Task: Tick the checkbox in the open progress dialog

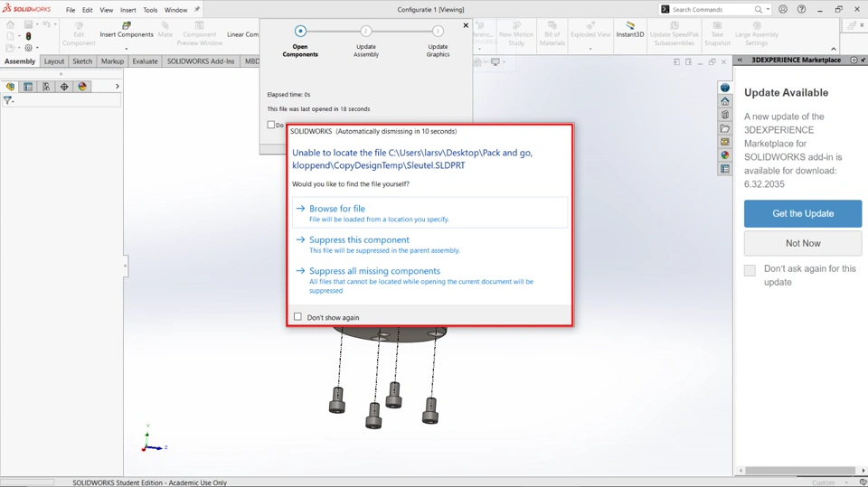Action: pos(270,125)
